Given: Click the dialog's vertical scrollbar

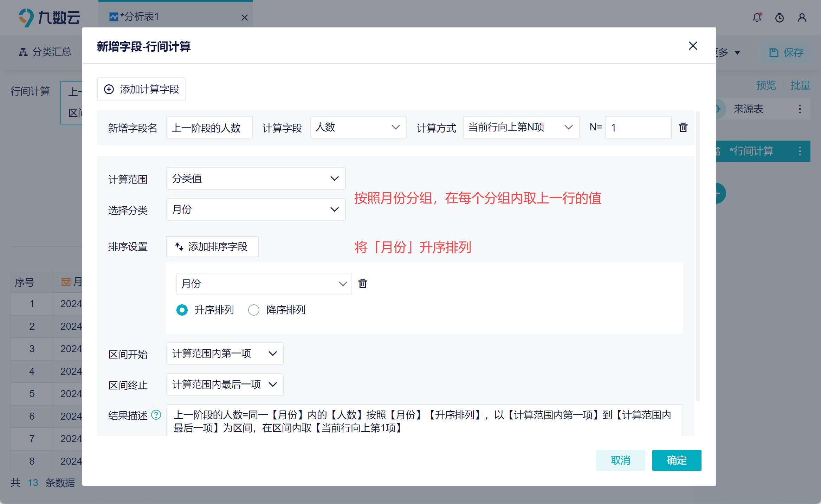Looking at the screenshot, I should pyautogui.click(x=698, y=257).
